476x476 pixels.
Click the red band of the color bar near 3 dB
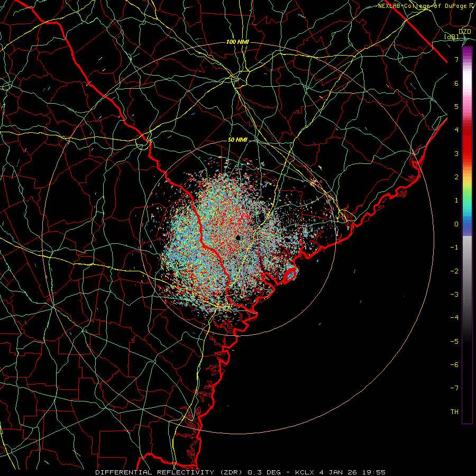467,149
